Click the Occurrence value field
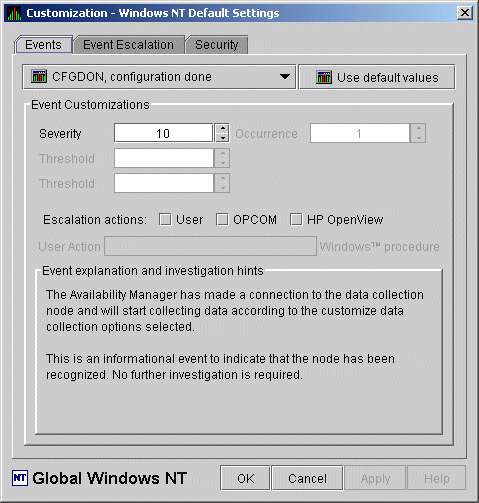 tap(360, 133)
